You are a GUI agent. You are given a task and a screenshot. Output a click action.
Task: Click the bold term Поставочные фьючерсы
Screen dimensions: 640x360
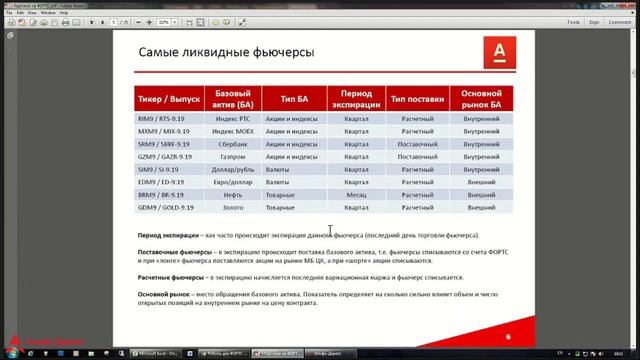pyautogui.click(x=175, y=252)
